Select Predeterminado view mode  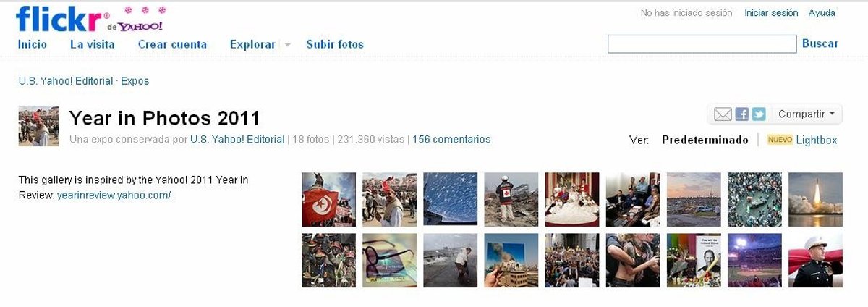[705, 140]
